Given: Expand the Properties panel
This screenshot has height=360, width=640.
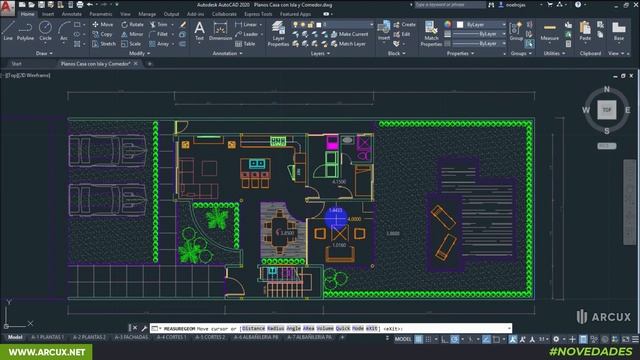Looking at the screenshot, I should coord(460,53).
